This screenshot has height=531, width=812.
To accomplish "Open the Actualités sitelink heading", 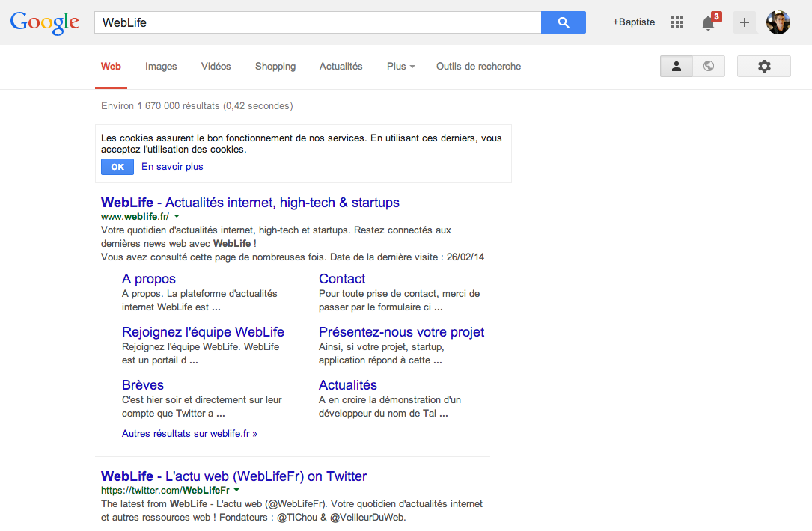I will 347,385.
